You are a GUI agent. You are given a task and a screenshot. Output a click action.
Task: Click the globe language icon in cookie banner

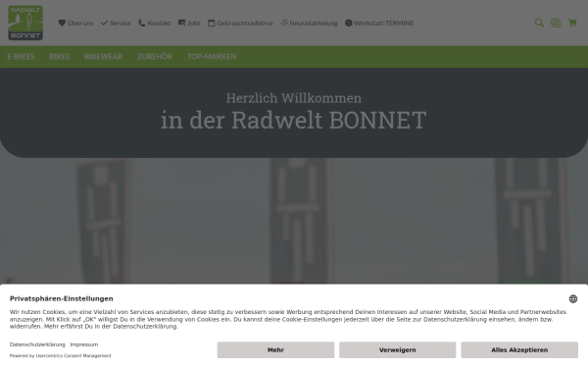573,299
